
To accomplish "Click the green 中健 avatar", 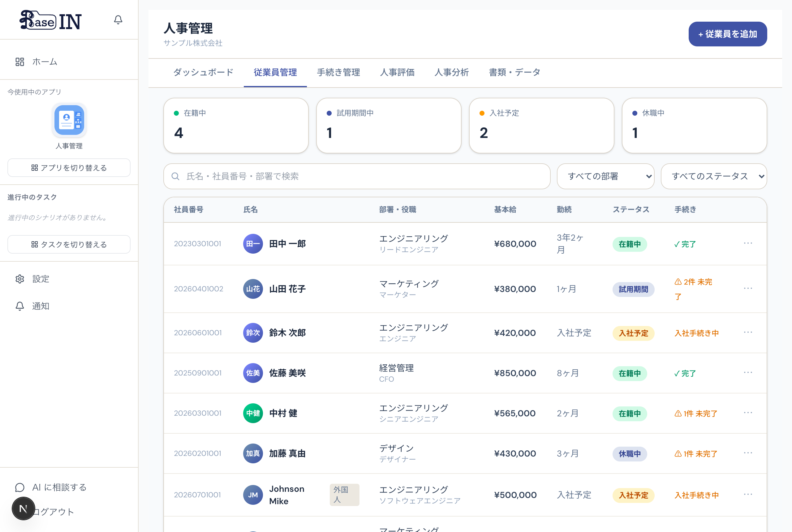I will (253, 413).
